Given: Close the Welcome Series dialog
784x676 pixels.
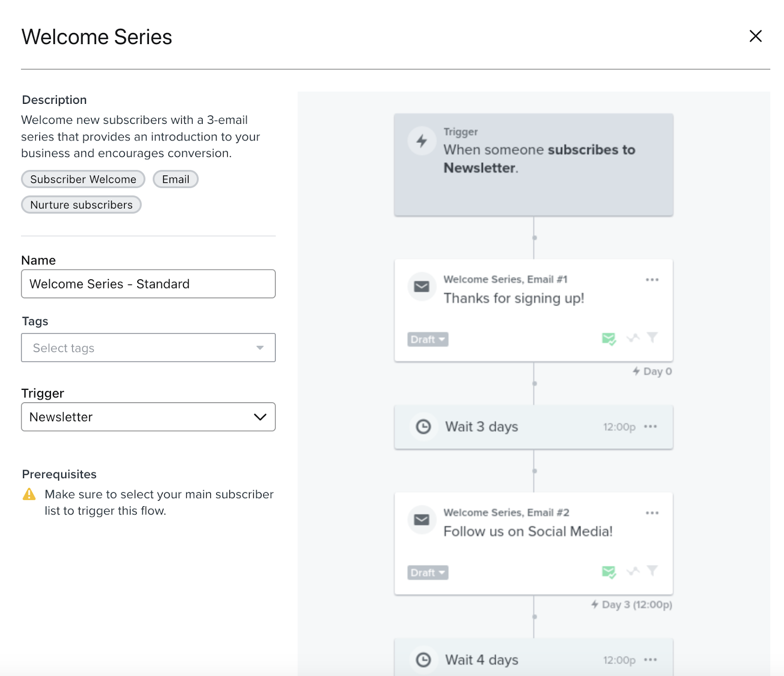Looking at the screenshot, I should (755, 36).
